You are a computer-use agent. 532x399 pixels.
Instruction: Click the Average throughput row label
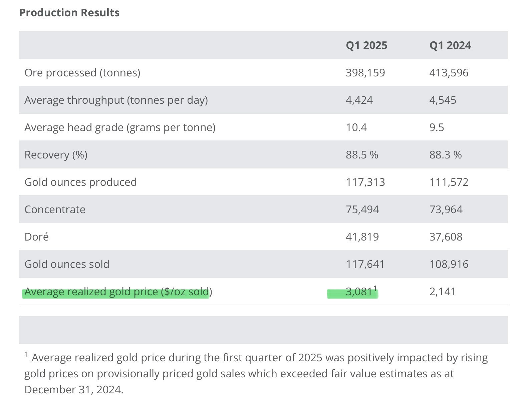[116, 100]
